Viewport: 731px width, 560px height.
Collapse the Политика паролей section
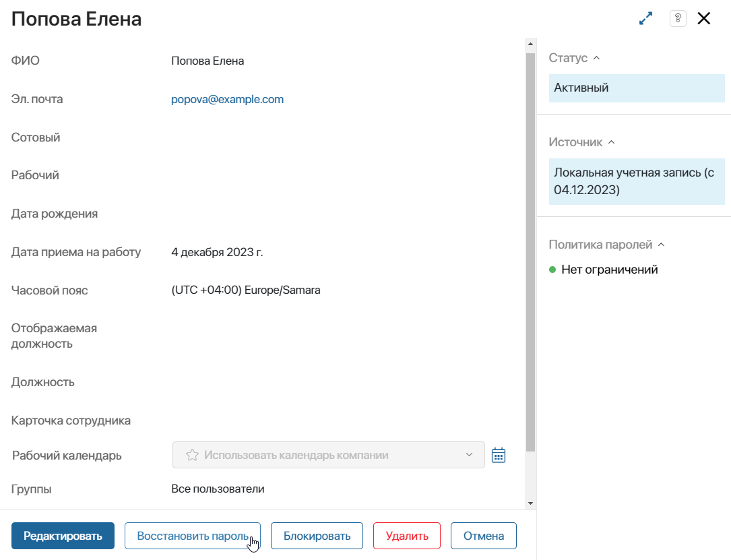pyautogui.click(x=661, y=245)
